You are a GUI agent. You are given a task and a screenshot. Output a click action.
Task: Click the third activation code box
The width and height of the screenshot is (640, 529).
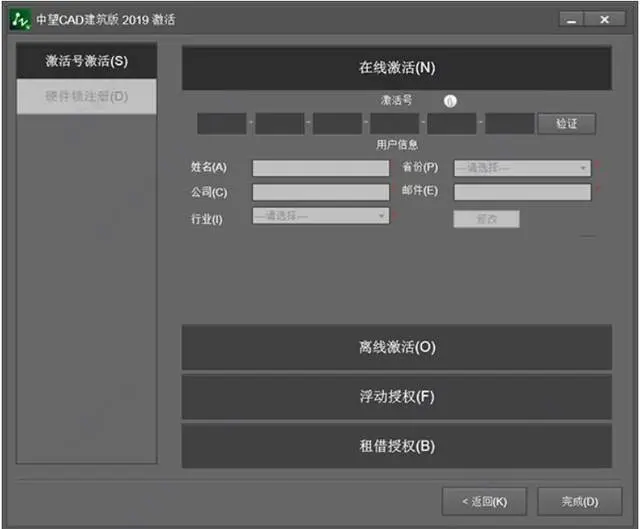tap(337, 124)
